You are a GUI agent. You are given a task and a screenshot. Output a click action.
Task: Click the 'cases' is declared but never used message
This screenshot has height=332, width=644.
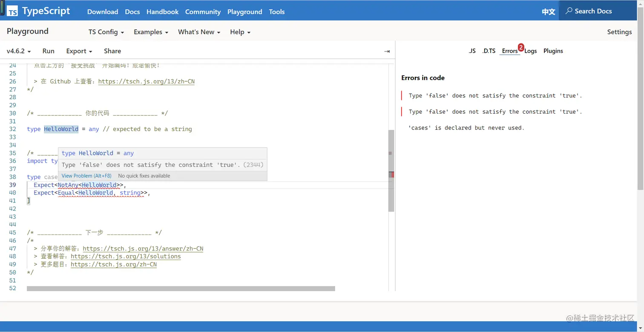tap(466, 128)
